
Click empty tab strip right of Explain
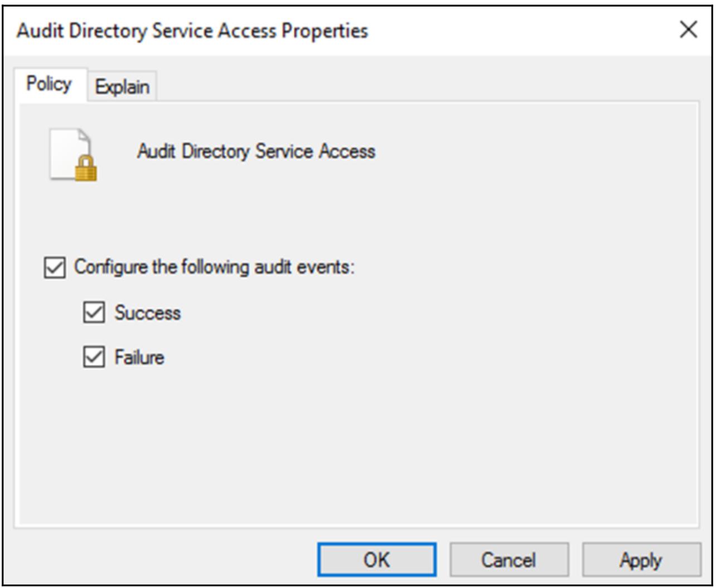pos(424,86)
